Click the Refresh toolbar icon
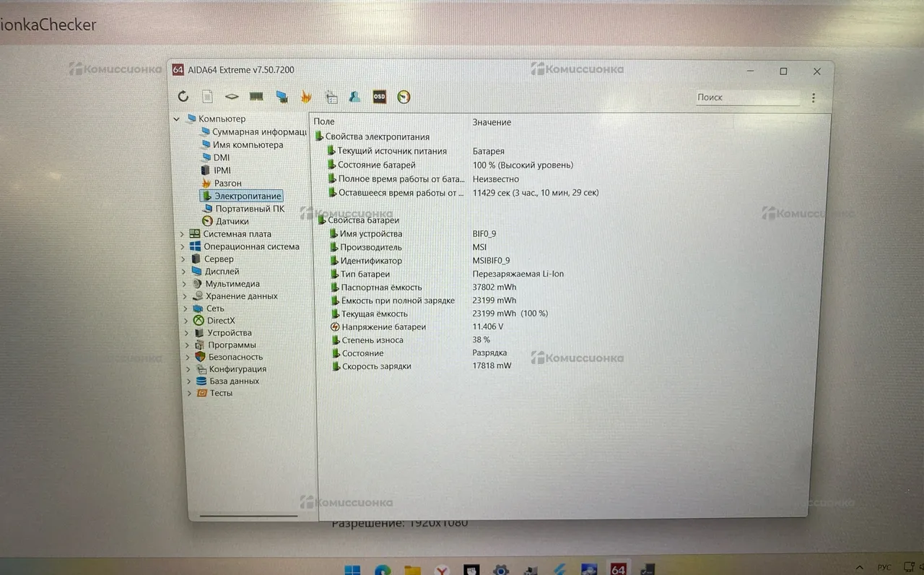The image size is (924, 575). (183, 97)
